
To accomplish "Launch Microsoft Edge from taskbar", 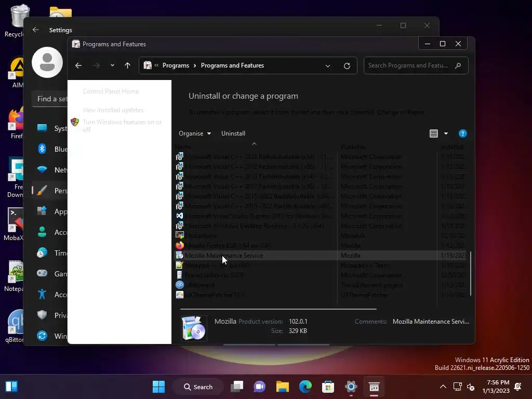I will 305,387.
